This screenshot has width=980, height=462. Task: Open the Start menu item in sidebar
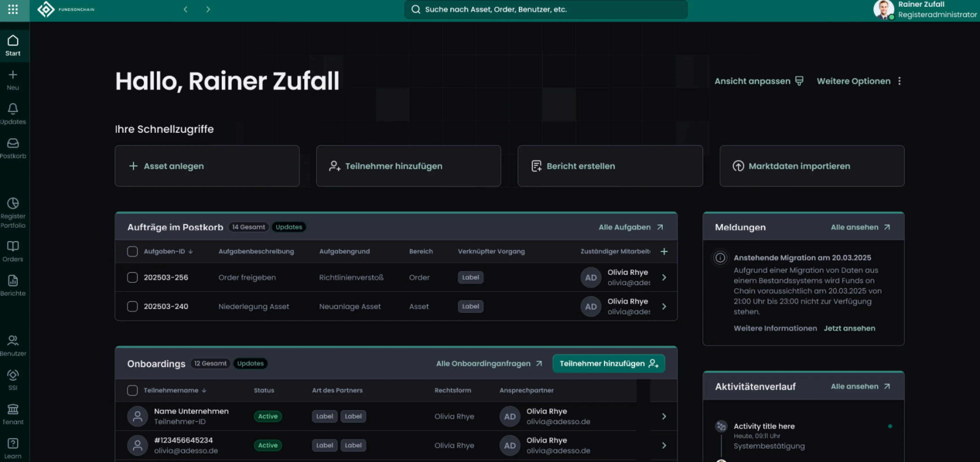[x=13, y=45]
